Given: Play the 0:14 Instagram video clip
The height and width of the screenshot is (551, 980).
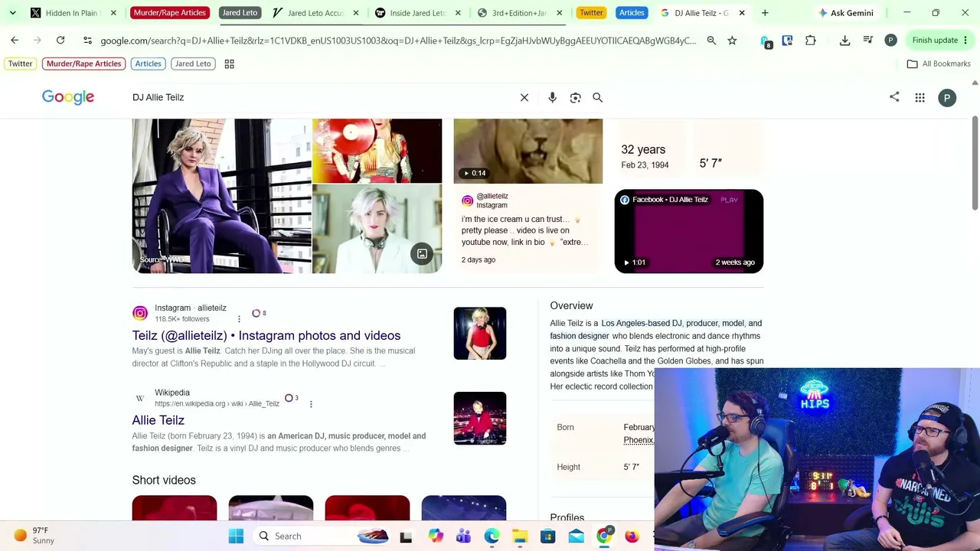Looking at the screenshot, I should tap(528, 152).
